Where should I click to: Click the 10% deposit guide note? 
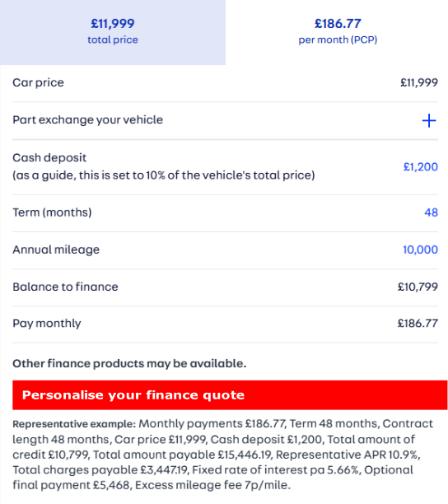164,175
